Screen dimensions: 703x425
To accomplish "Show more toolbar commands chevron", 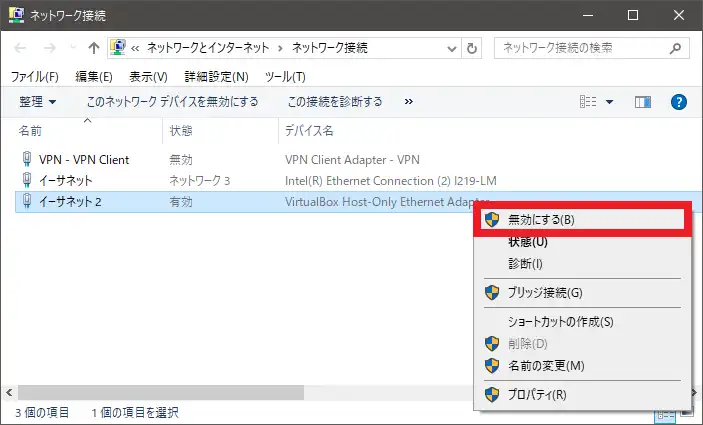I will (x=408, y=102).
